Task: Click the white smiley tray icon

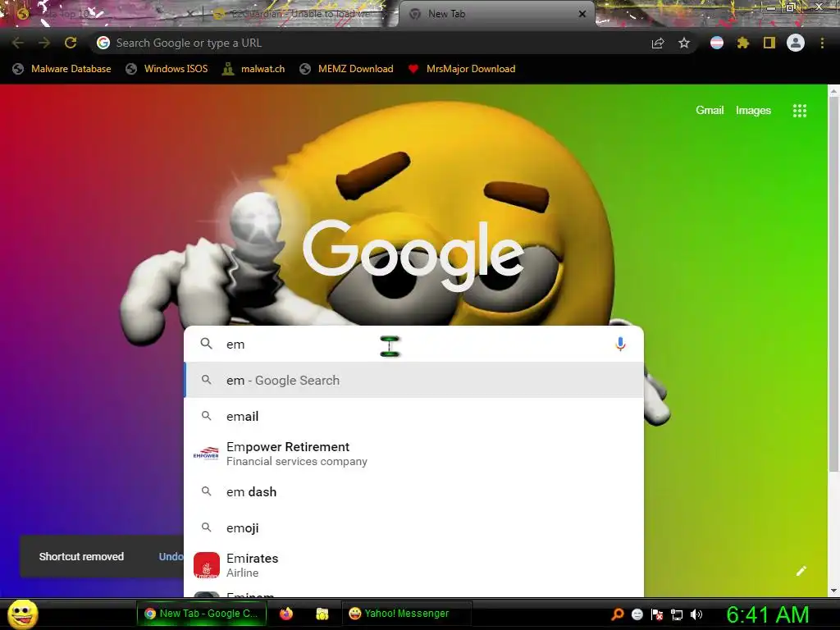Action: coord(637,614)
